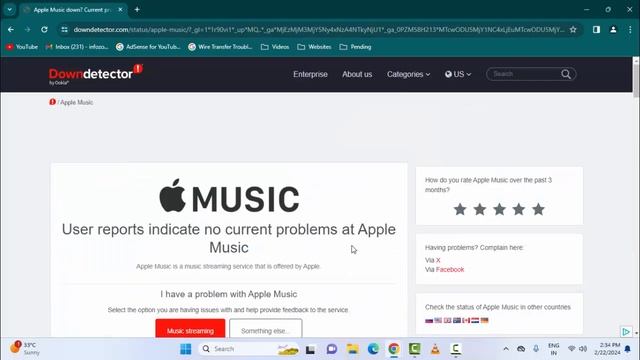Rate Apple Music five stars
Viewport: 640px width, 360px height.
(x=538, y=209)
